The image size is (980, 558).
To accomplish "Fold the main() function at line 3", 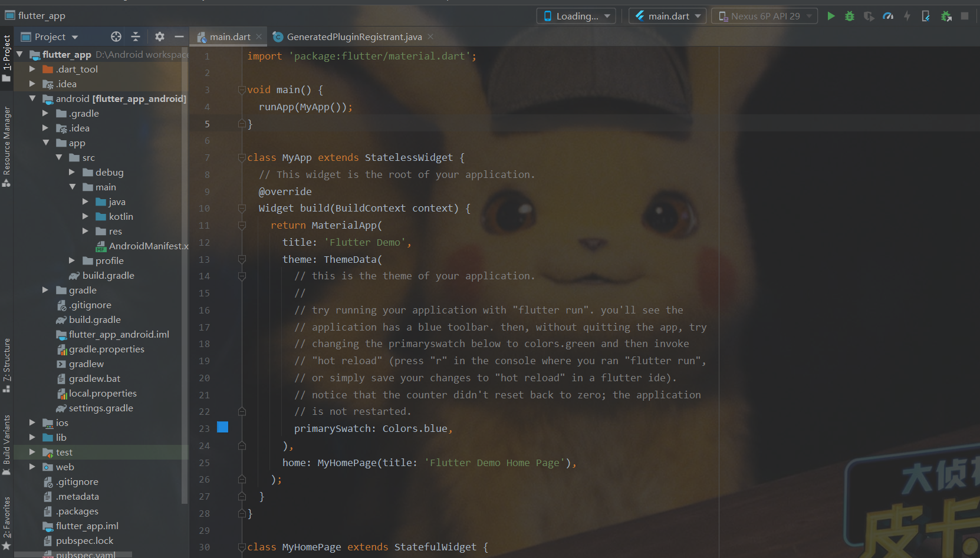I will pyautogui.click(x=242, y=90).
